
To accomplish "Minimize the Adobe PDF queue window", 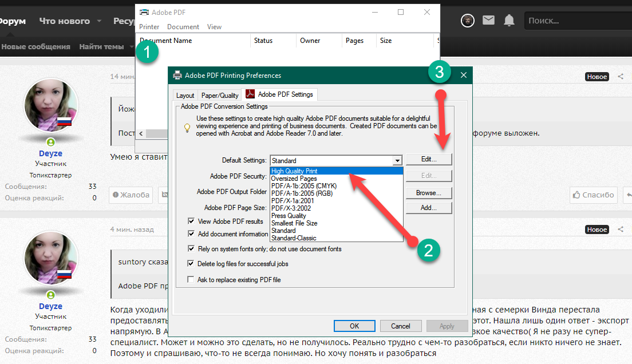I will (375, 12).
